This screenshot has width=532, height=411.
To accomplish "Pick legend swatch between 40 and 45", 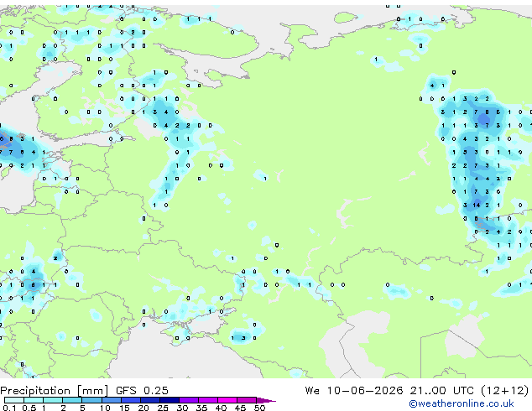I will point(227,400).
